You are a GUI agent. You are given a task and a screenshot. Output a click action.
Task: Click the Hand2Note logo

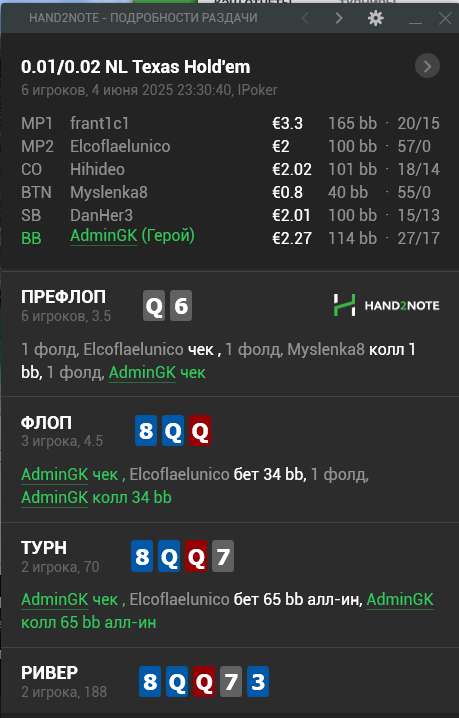(x=386, y=305)
